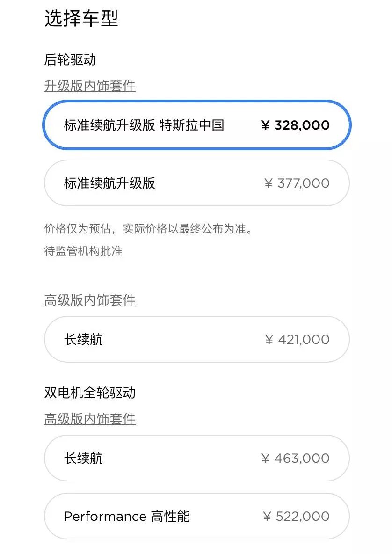Select the Performance 高性能 option
Viewport: 392px width, 554px height.
[196, 516]
